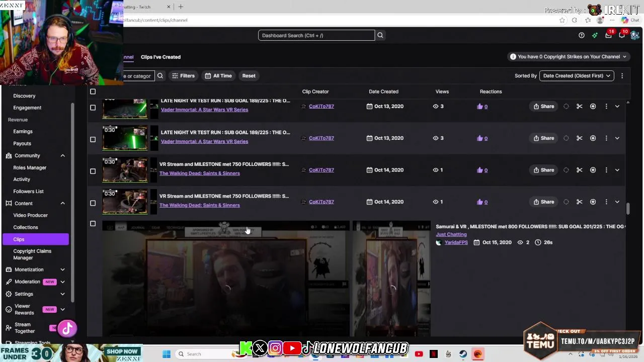Expand second Oct 14 clip row chevron
This screenshot has height=362, width=644.
tap(617, 202)
